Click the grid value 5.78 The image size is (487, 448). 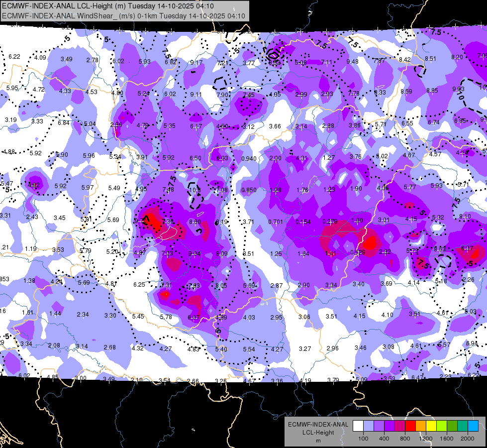tap(166, 317)
